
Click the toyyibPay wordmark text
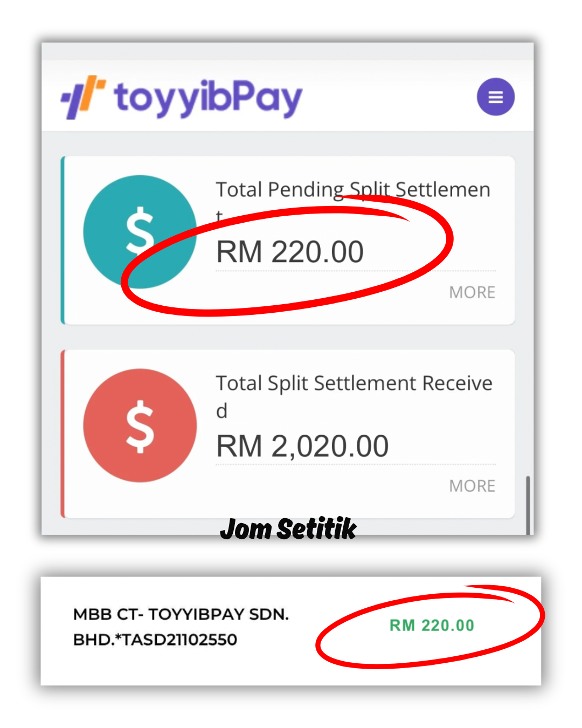[x=208, y=98]
